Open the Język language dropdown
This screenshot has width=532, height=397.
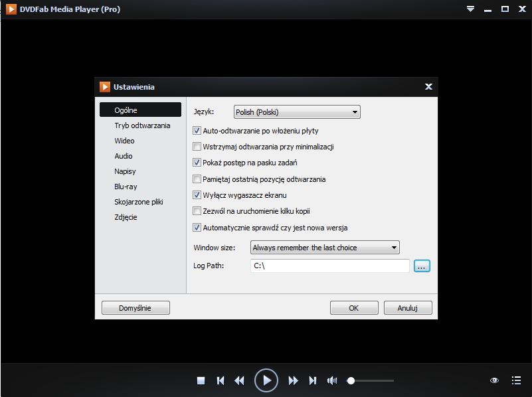(x=297, y=112)
